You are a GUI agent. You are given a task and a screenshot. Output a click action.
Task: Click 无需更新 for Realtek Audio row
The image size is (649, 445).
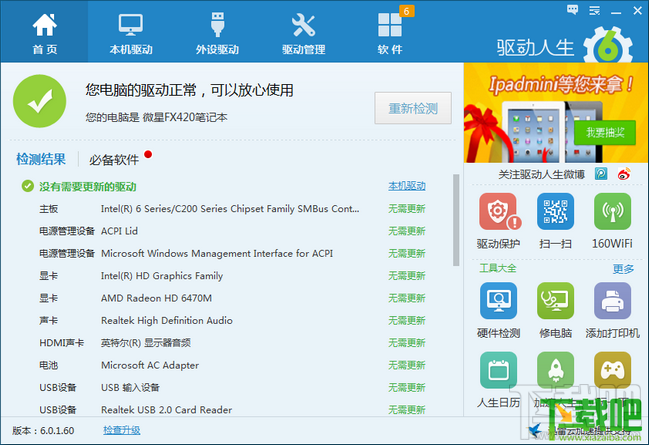click(x=406, y=320)
